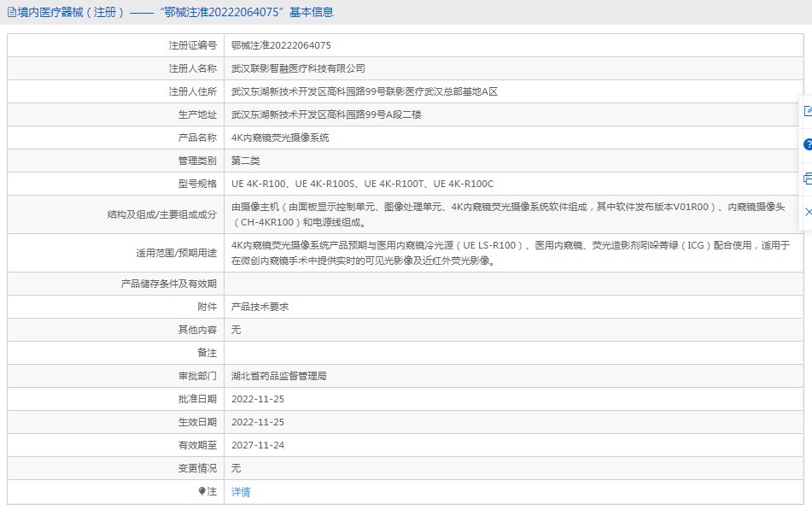Click the 生产地址 label
The height and width of the screenshot is (510, 812).
197,114
